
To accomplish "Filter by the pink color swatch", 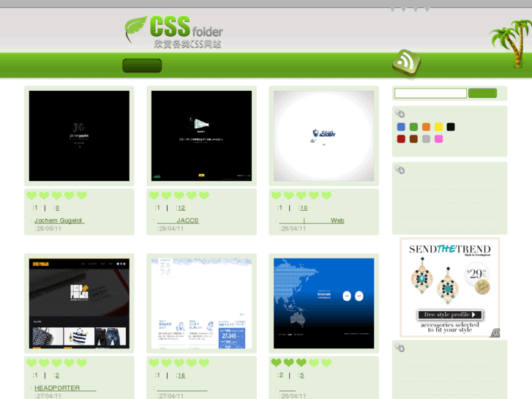I will 438,139.
